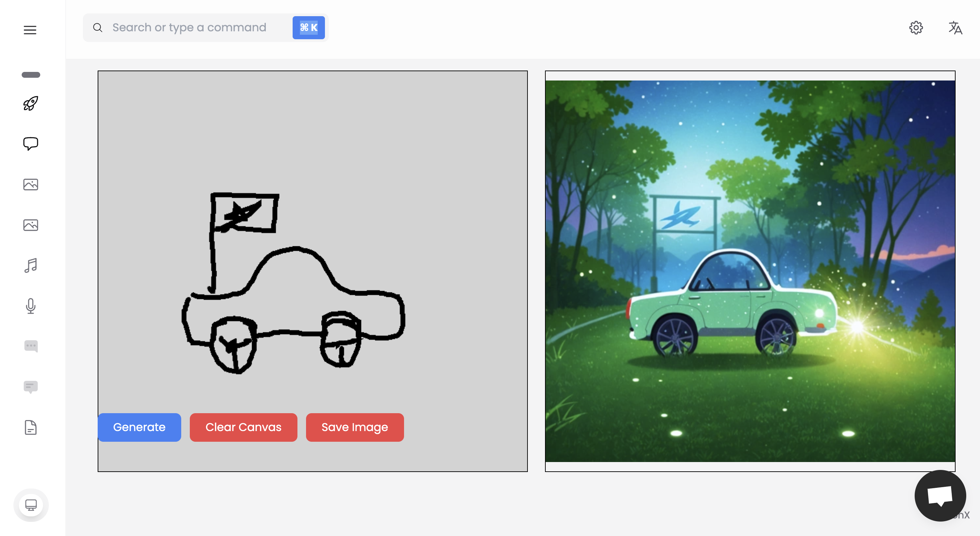The width and height of the screenshot is (980, 536).
Task: Open the settings gear icon
Action: point(916,28)
